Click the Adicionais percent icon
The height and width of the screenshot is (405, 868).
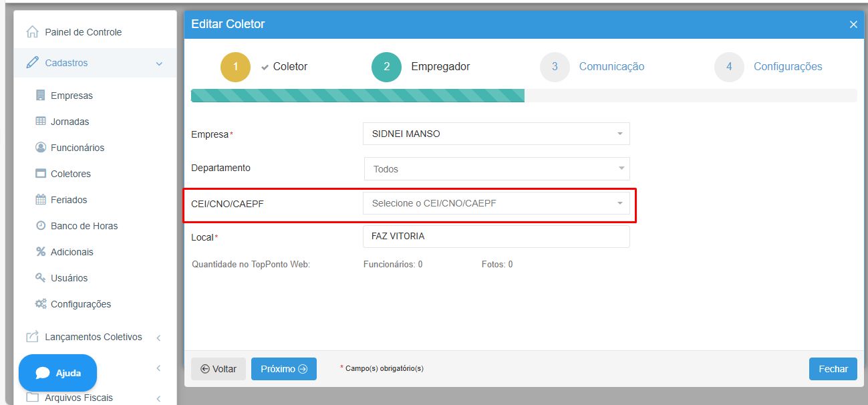(40, 252)
